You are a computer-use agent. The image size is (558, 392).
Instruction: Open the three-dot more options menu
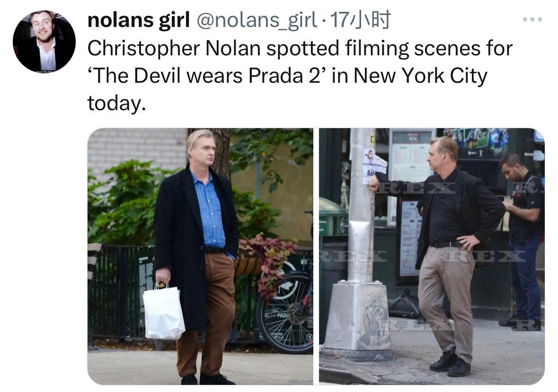click(532, 19)
